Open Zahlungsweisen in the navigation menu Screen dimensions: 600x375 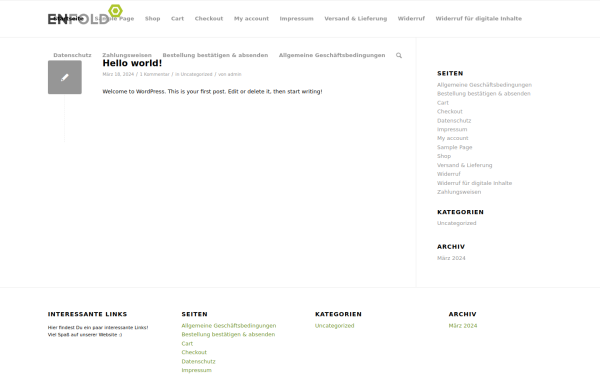click(127, 55)
